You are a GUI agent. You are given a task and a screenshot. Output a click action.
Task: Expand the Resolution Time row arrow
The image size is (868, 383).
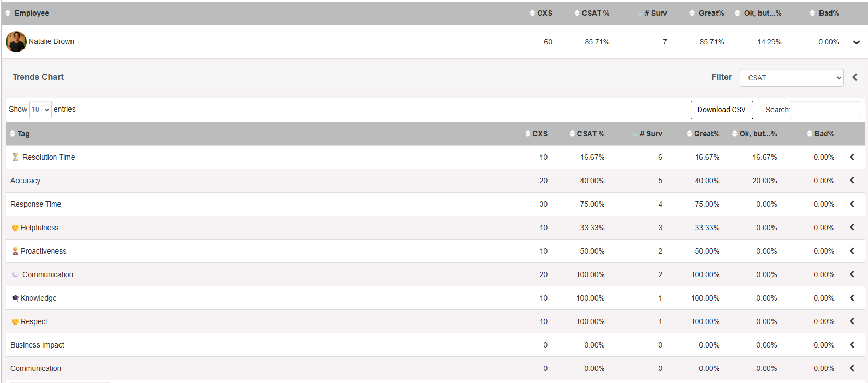coord(852,157)
